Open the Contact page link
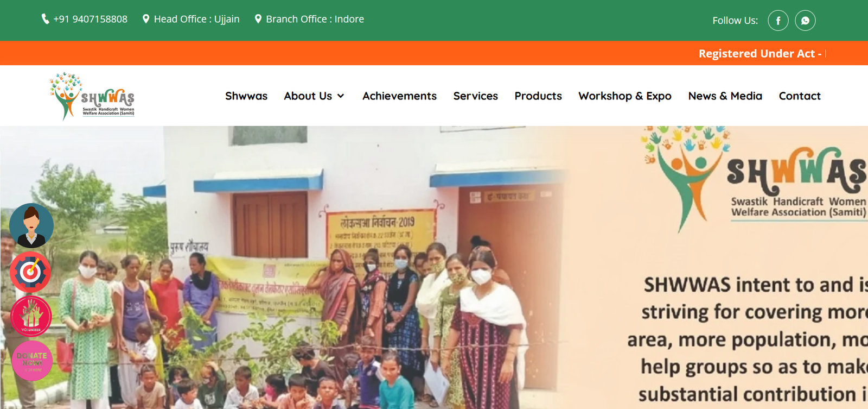 pos(800,96)
